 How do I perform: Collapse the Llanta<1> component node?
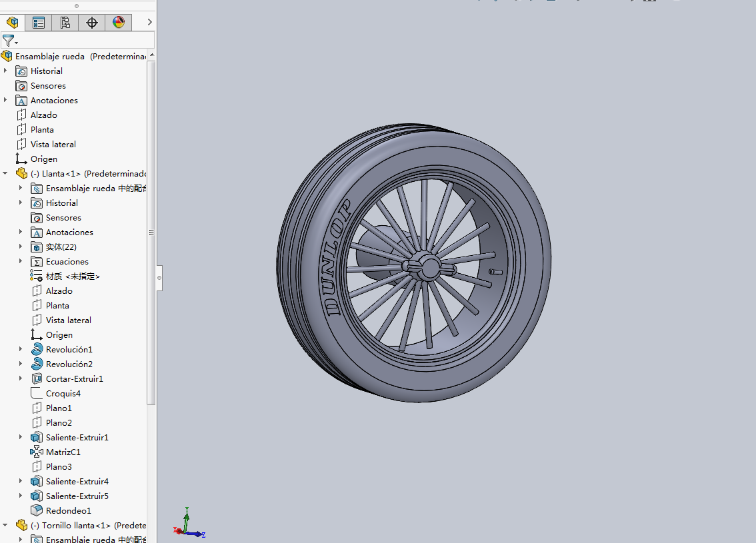point(5,173)
